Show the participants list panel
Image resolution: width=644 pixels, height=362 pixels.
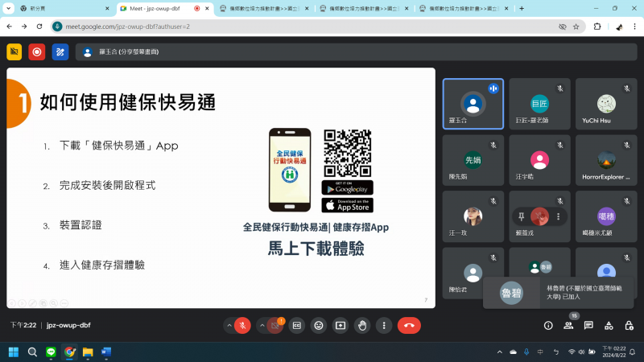click(x=568, y=325)
